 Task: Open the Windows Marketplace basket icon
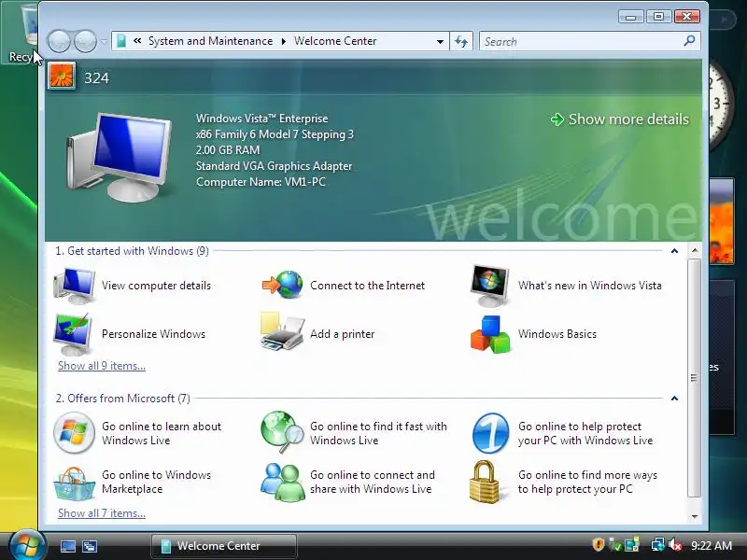coord(74,483)
